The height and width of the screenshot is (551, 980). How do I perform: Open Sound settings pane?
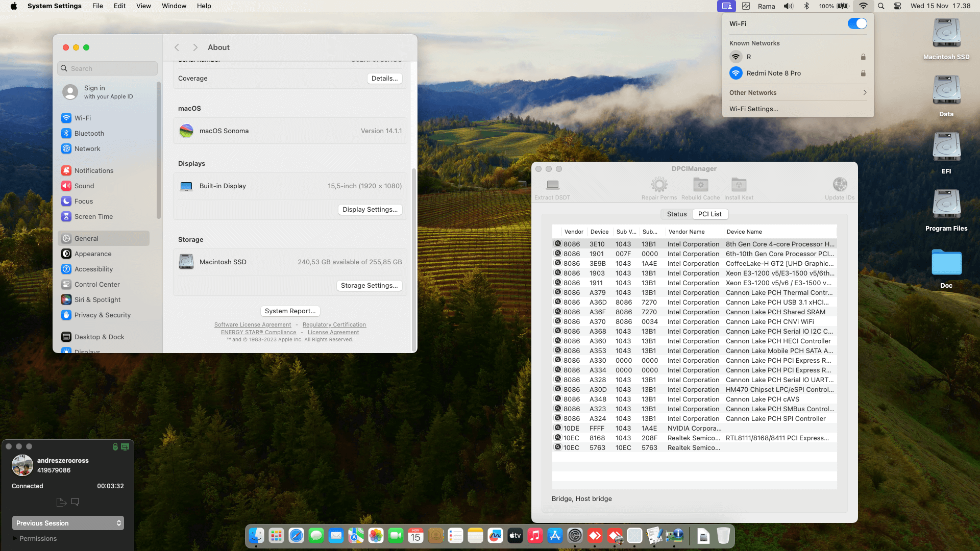click(104, 186)
